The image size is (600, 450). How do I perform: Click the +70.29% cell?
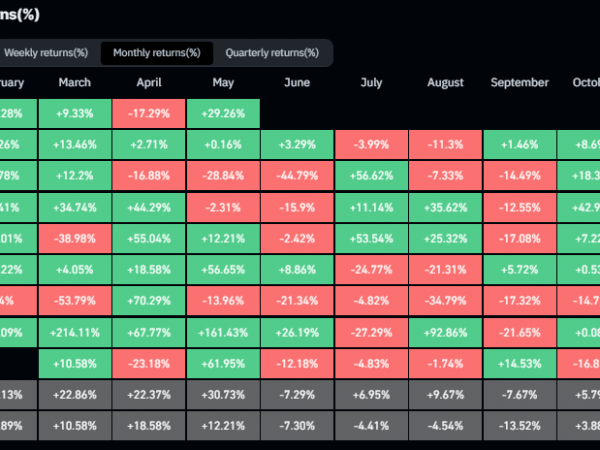click(x=149, y=301)
